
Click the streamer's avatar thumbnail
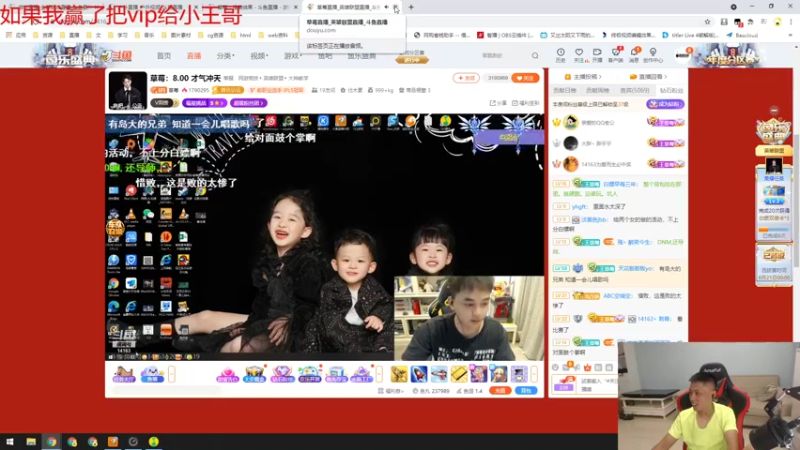tap(128, 91)
